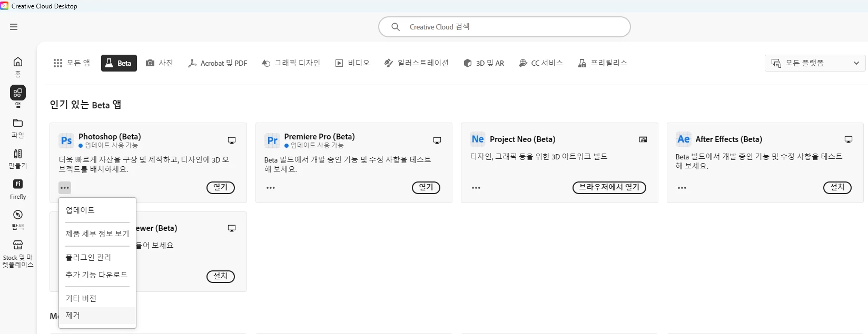Click the Creative Cloud logo in title bar

[x=5, y=6]
